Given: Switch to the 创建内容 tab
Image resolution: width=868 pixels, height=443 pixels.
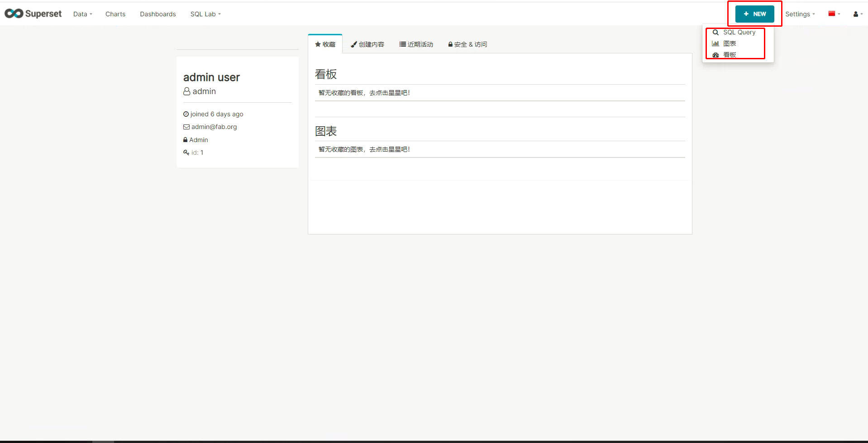Looking at the screenshot, I should (x=367, y=44).
